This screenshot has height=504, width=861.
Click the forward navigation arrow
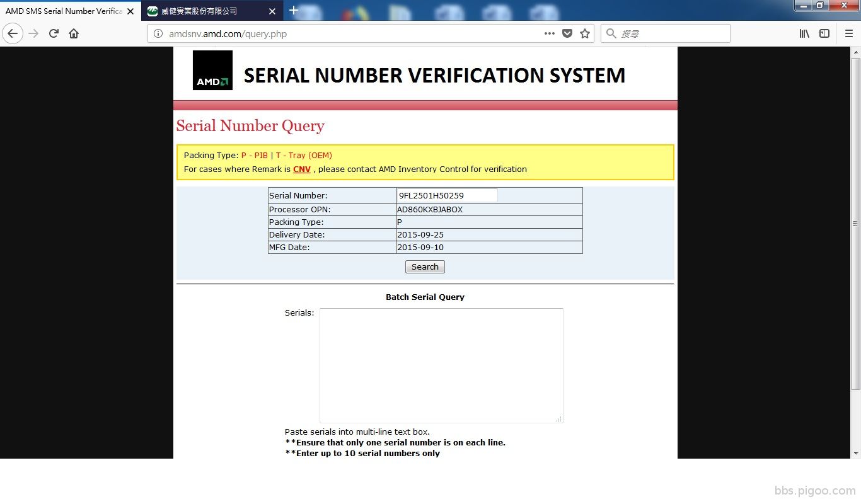pos(33,33)
